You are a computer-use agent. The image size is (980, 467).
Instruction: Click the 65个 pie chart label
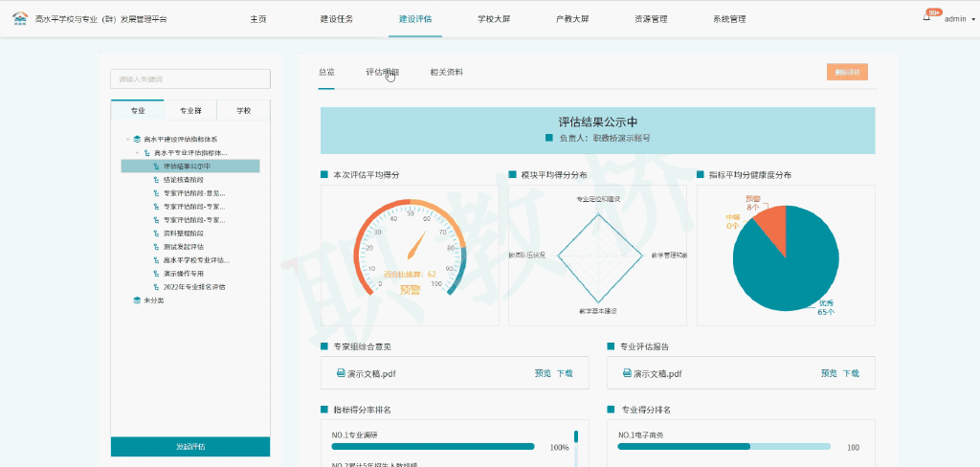tap(826, 312)
